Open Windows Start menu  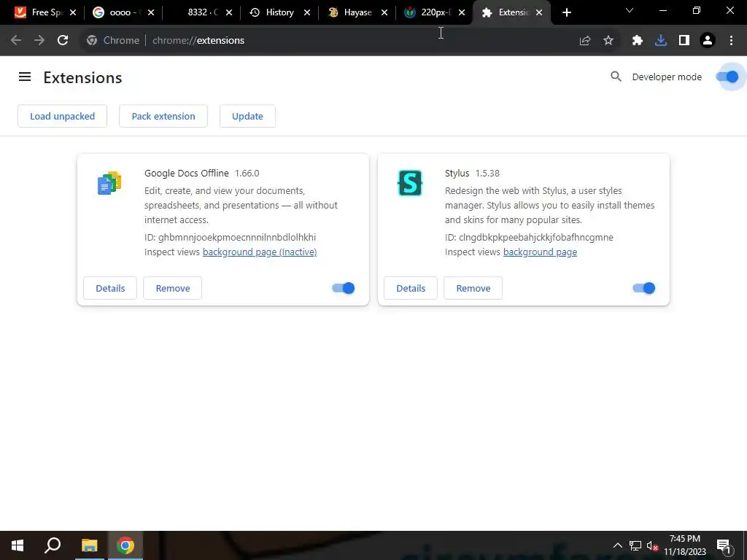18,545
